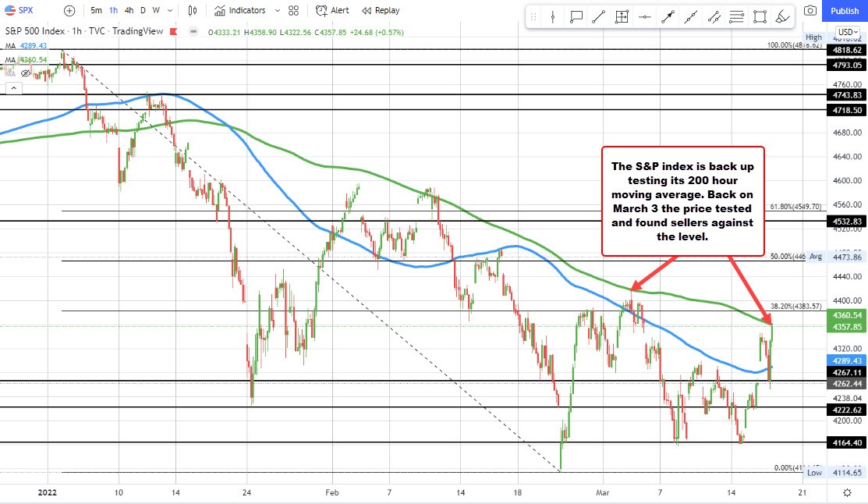This screenshot has width=868, height=504.
Task: Expand the time interval dropdown chevron
Action: pos(168,10)
